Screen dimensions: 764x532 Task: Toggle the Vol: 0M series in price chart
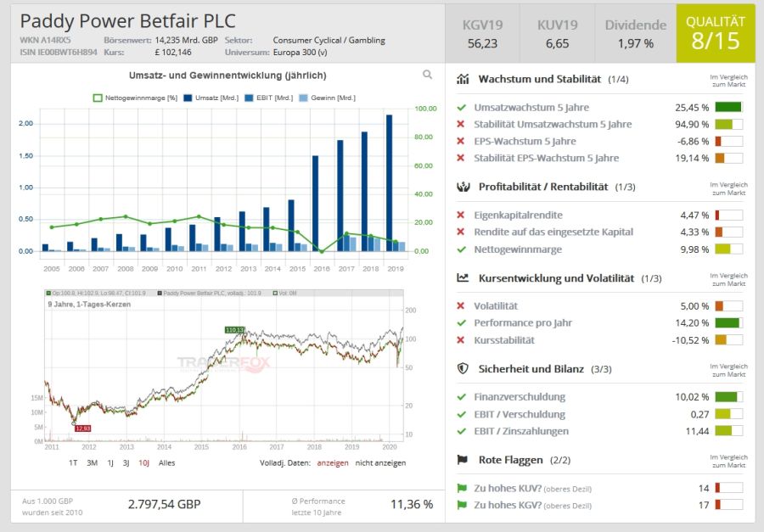point(285,294)
